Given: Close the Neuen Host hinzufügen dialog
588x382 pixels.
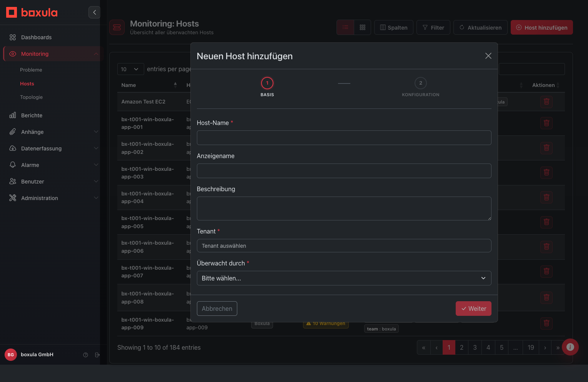Looking at the screenshot, I should (x=488, y=56).
